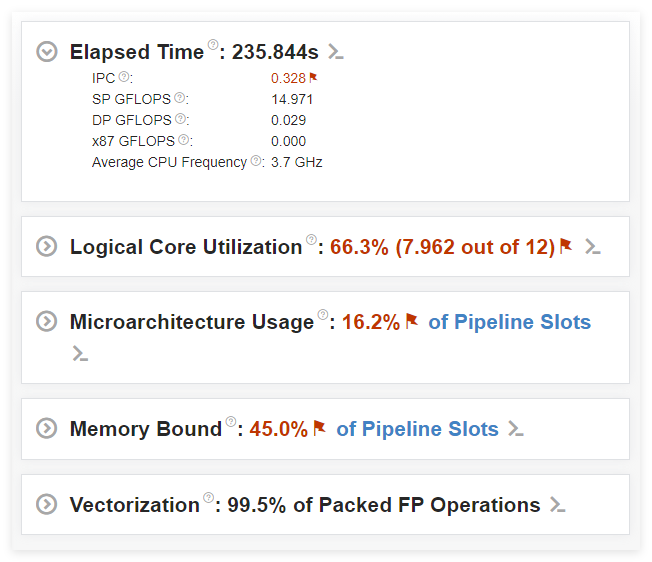Click red flag next to IPC value
Viewport: 652px width, 562px height.
click(x=313, y=77)
